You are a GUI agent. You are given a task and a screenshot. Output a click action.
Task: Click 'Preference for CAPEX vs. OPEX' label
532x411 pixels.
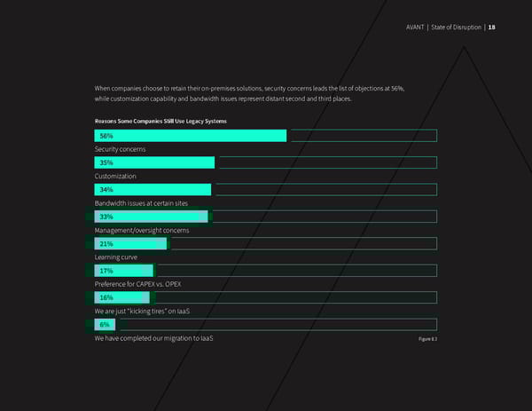[138, 284]
